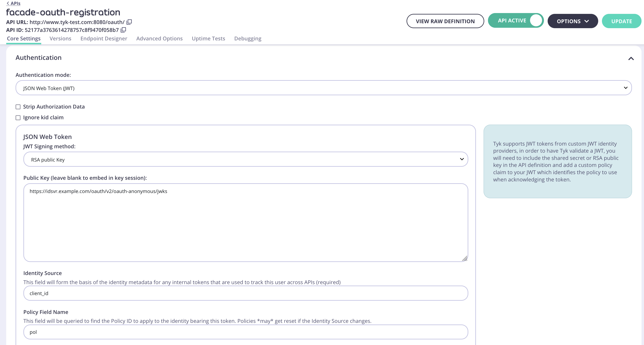Viewport: 644px width, 345px height.
Task: Switch to the Endpoint Designer tab
Action: [104, 39]
